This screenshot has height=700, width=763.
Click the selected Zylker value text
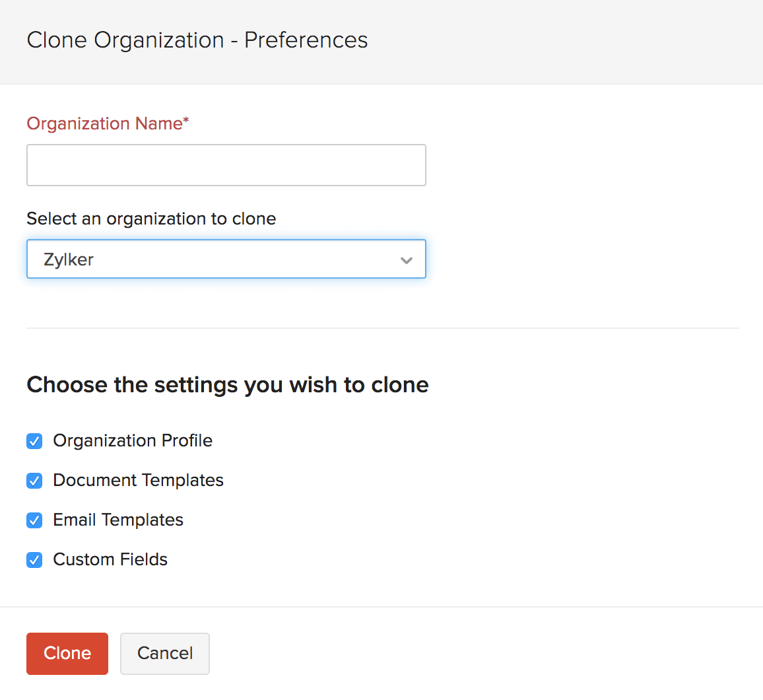[69, 260]
